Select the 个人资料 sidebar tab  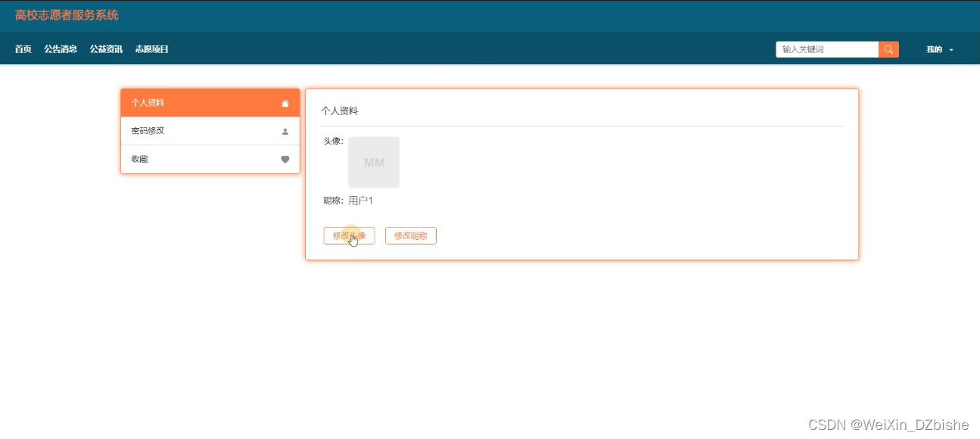coord(210,103)
